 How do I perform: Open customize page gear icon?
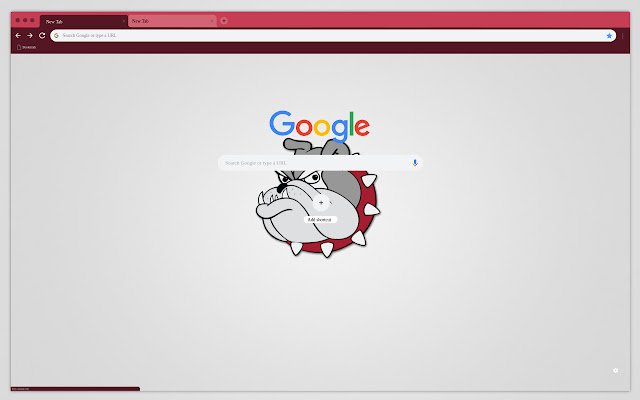coord(616,370)
